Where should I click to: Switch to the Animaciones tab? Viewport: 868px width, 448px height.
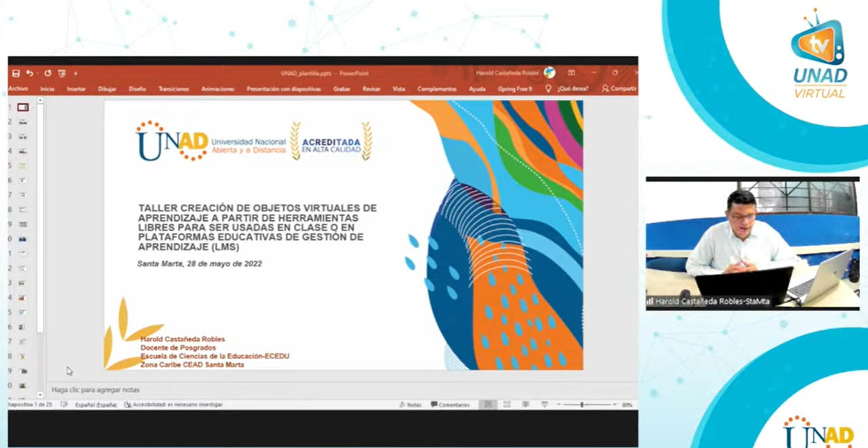(218, 89)
